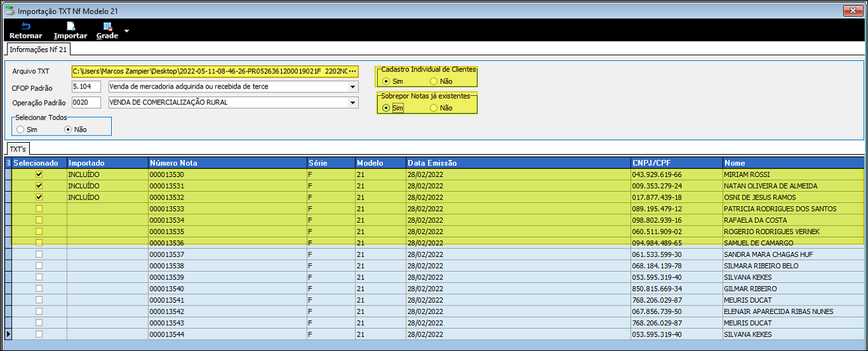Select the TXT's tab
The height and width of the screenshot is (351, 868).
(x=18, y=149)
